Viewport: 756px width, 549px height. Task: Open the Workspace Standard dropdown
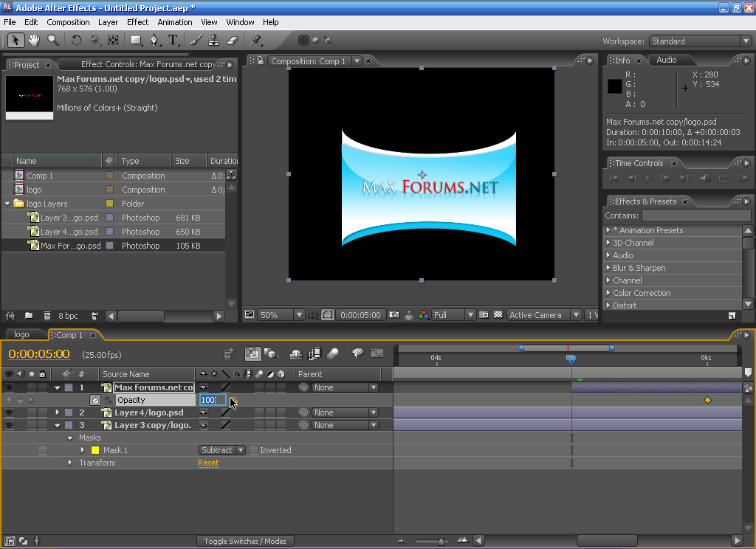[x=701, y=41]
